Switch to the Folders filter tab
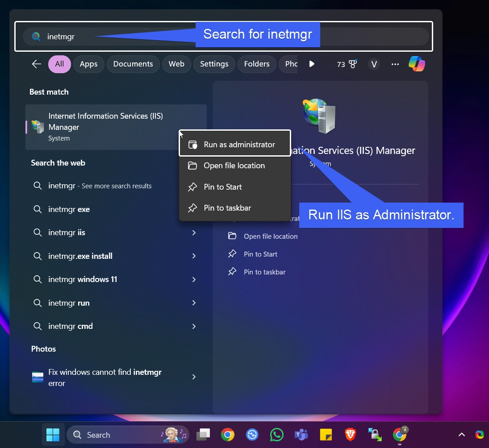Image resolution: width=489 pixels, height=448 pixels. coord(257,64)
